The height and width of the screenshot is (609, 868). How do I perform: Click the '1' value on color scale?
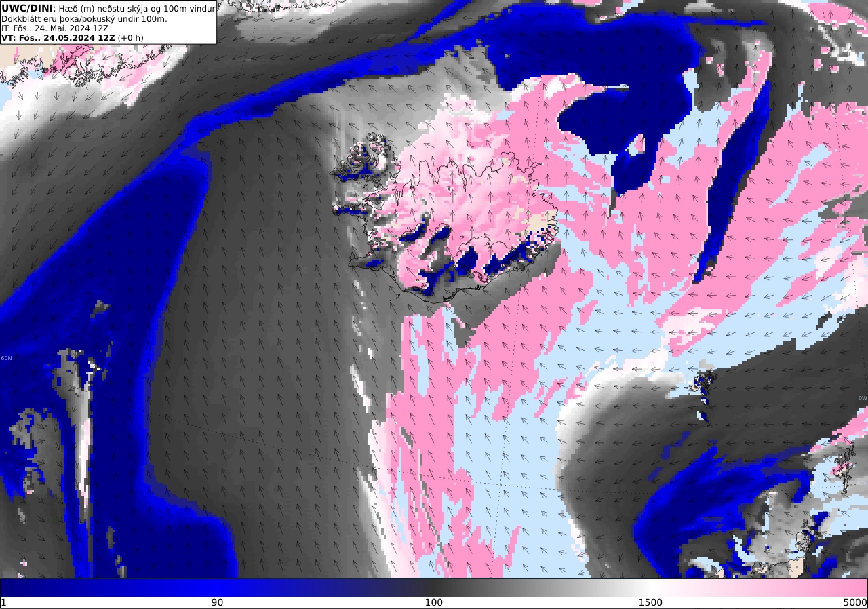click(3, 602)
